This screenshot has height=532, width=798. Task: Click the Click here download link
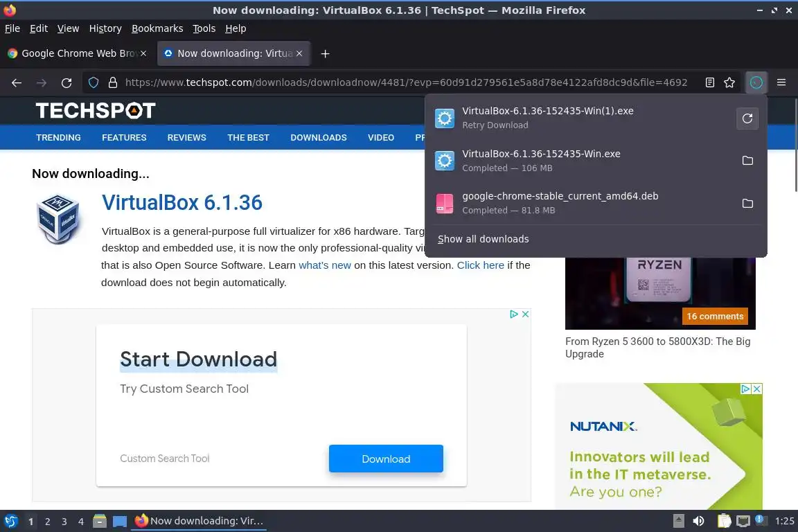pos(481,265)
